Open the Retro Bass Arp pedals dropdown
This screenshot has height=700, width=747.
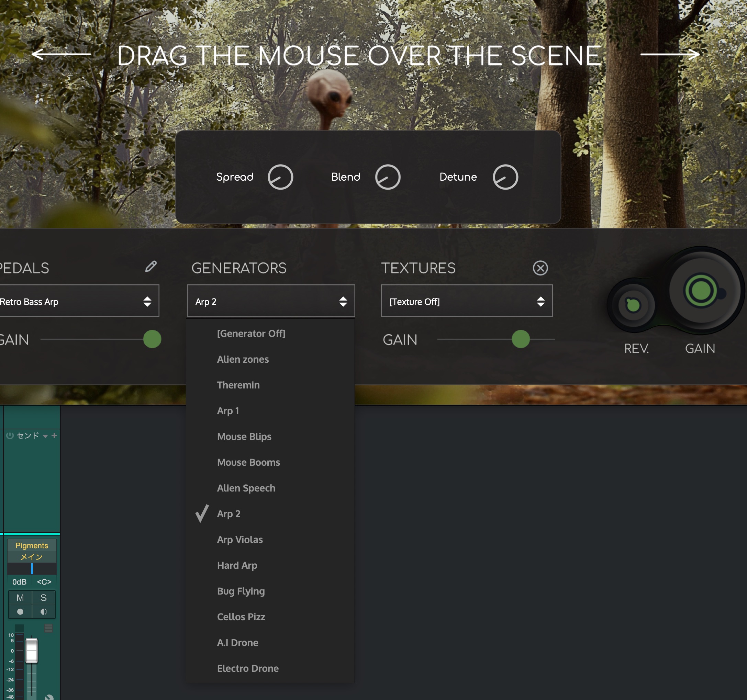tap(79, 301)
